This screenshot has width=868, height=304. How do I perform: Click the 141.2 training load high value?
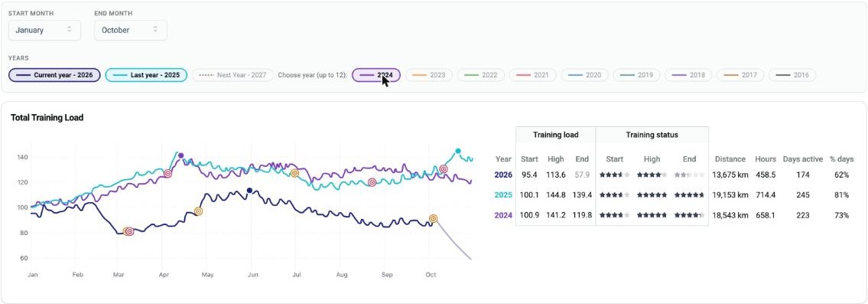pos(556,215)
